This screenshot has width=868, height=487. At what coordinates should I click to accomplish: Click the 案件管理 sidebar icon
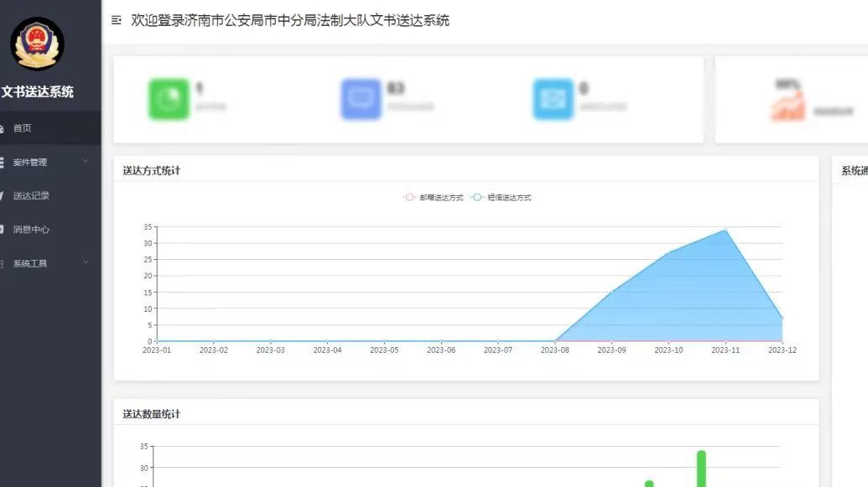(x=3, y=162)
